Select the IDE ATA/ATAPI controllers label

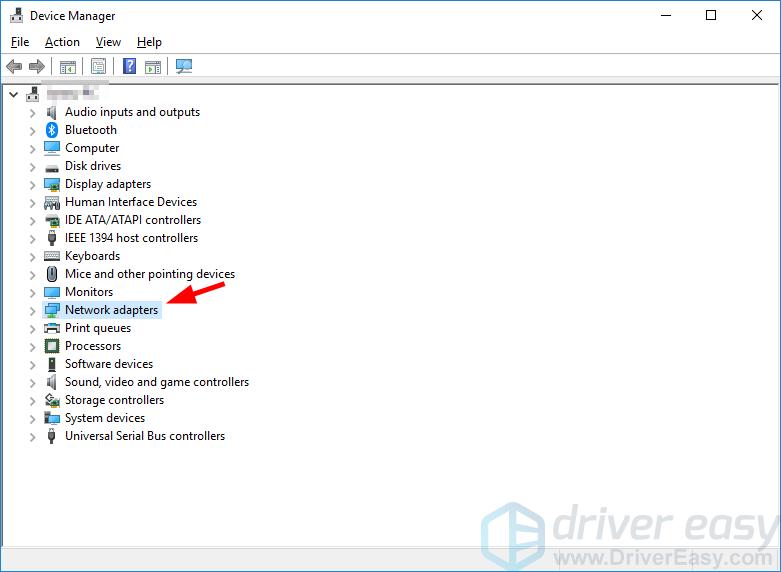[133, 220]
